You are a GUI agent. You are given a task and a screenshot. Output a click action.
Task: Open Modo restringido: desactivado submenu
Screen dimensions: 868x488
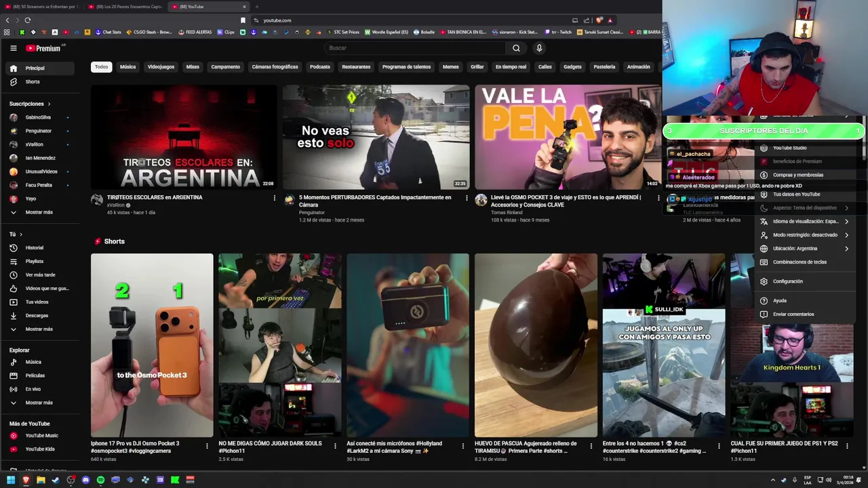pos(804,235)
